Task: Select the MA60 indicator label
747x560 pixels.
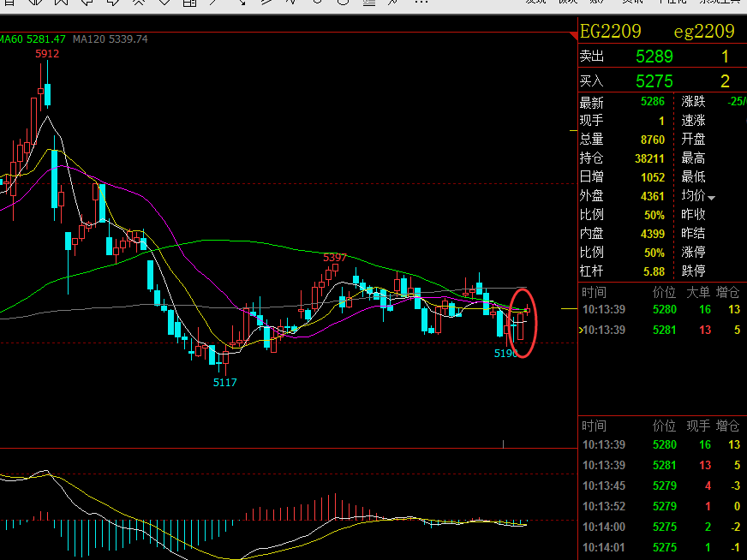Action: click(33, 39)
